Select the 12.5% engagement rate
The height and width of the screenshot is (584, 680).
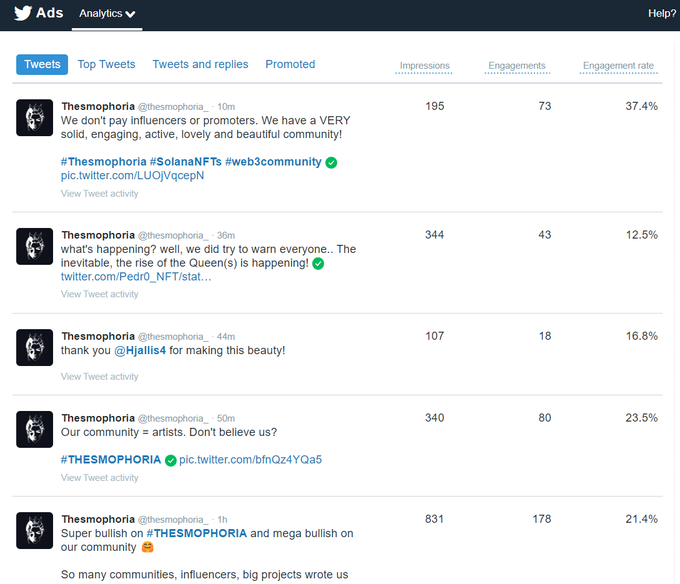641,235
